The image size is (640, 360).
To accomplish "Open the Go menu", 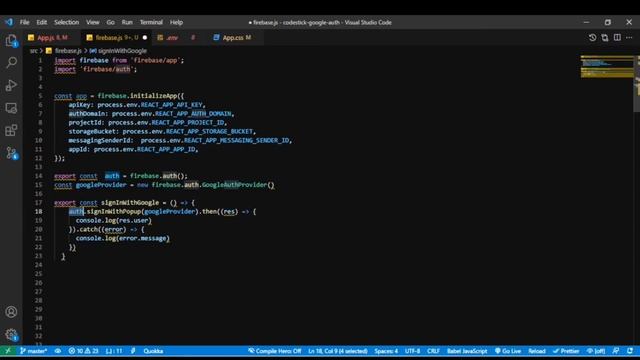I will (x=111, y=22).
